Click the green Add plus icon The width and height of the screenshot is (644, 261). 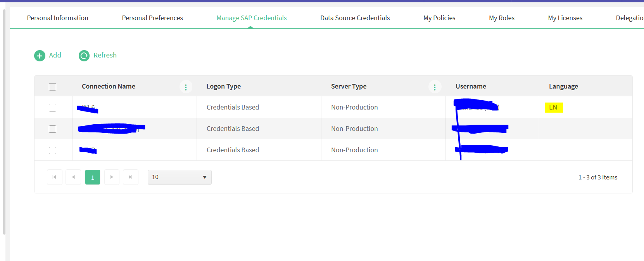click(x=40, y=56)
